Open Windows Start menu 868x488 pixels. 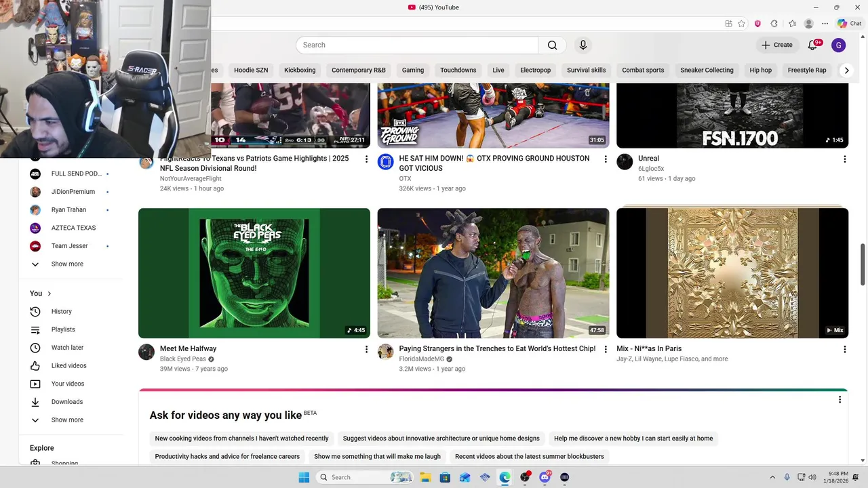(304, 477)
